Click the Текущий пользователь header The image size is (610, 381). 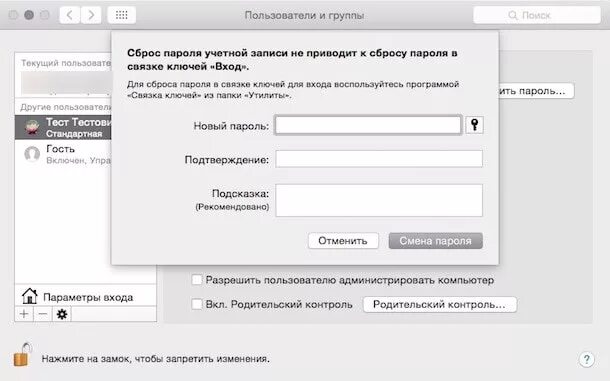(x=66, y=63)
